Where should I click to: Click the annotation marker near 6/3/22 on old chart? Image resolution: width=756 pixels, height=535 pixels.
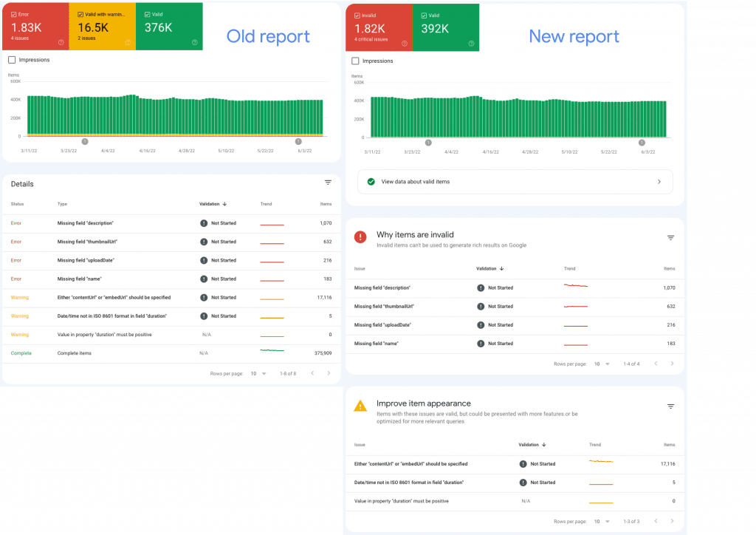298,141
